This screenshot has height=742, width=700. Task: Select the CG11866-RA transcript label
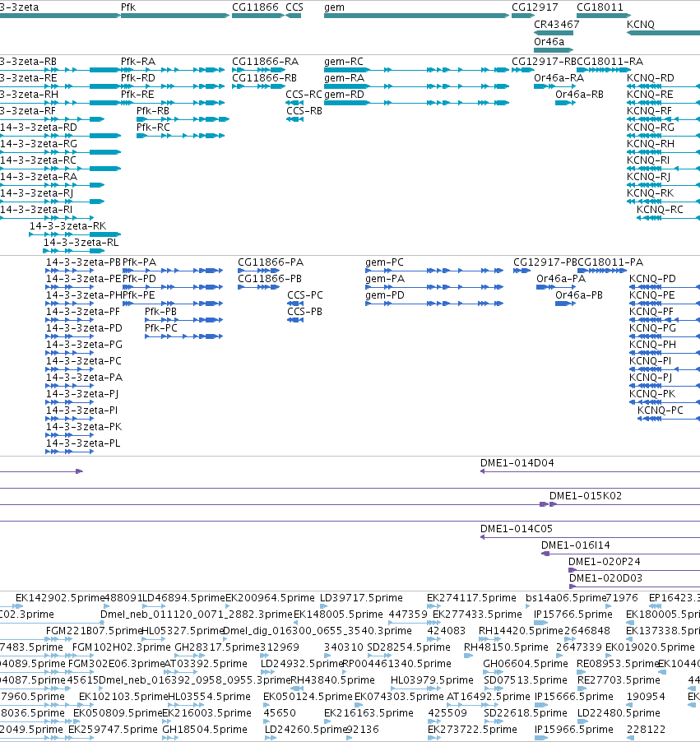(x=265, y=62)
